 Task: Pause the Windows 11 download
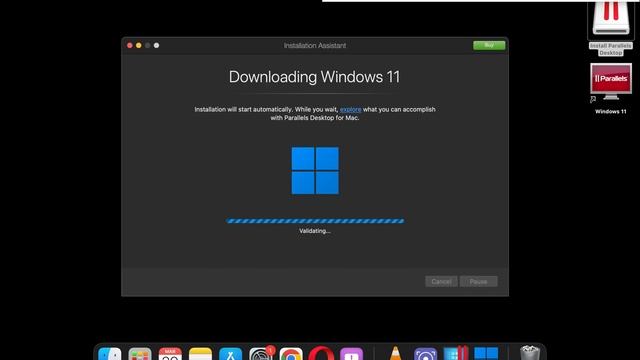click(478, 281)
